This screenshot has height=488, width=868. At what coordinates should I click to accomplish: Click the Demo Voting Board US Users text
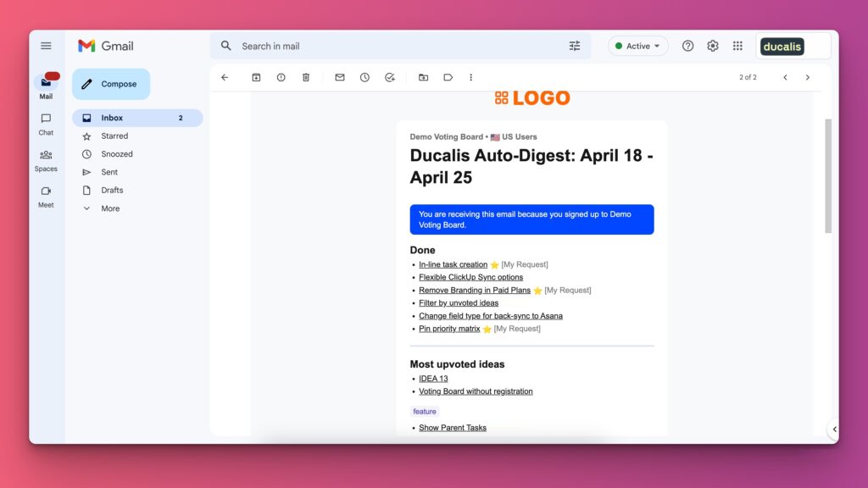[473, 137]
